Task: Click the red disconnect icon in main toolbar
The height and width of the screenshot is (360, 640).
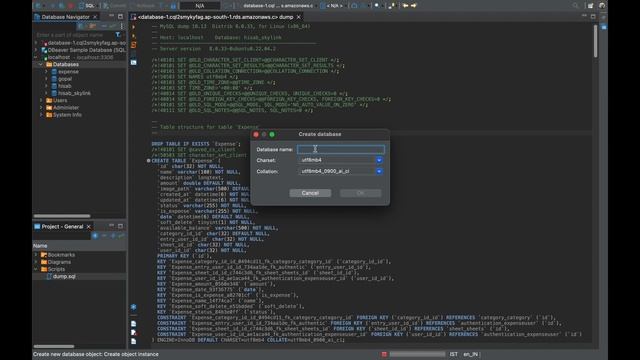Action: coord(71,6)
